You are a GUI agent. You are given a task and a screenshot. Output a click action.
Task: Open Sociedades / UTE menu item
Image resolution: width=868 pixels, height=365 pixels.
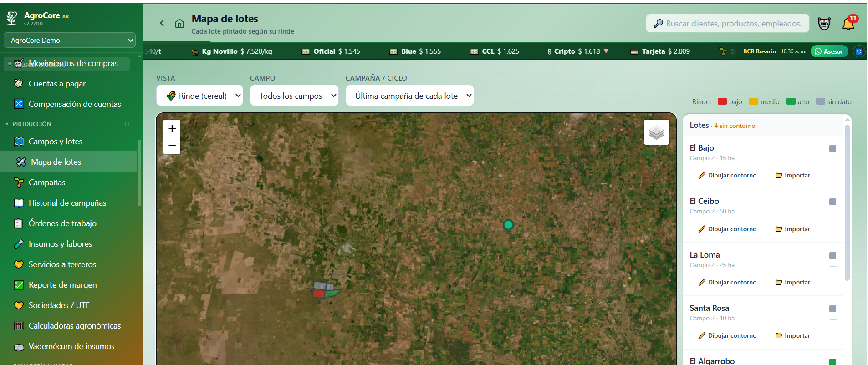(68, 305)
